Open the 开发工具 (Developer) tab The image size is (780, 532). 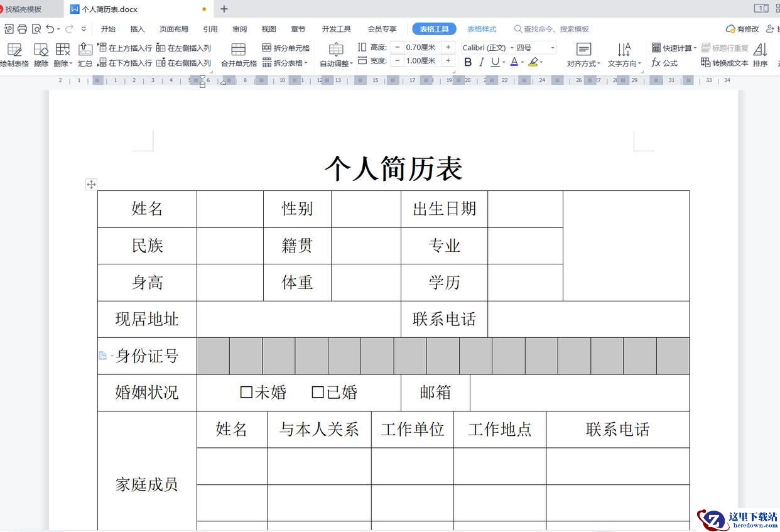[x=337, y=29]
